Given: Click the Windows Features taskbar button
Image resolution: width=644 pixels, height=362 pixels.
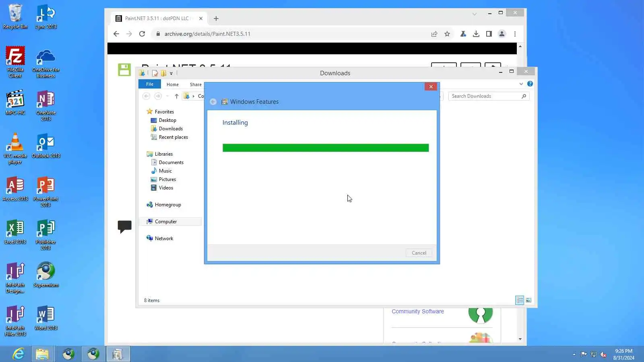Looking at the screenshot, I should [x=118, y=354].
